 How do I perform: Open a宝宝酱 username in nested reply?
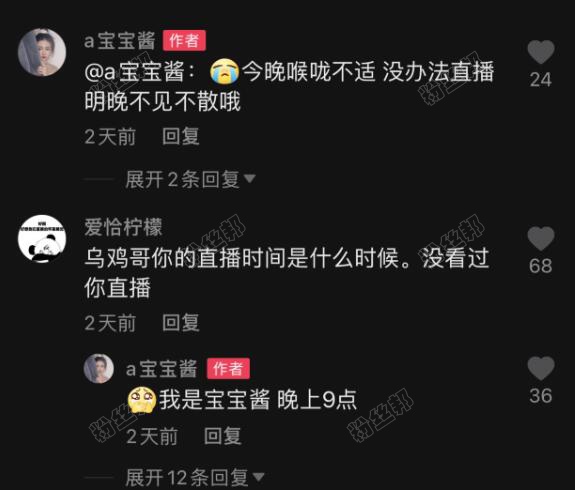pyautogui.click(x=161, y=369)
